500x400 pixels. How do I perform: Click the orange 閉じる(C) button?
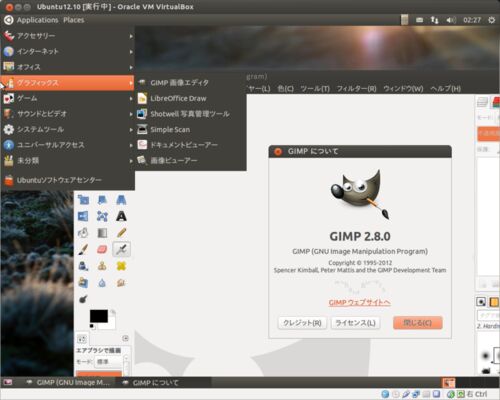pyautogui.click(x=418, y=323)
